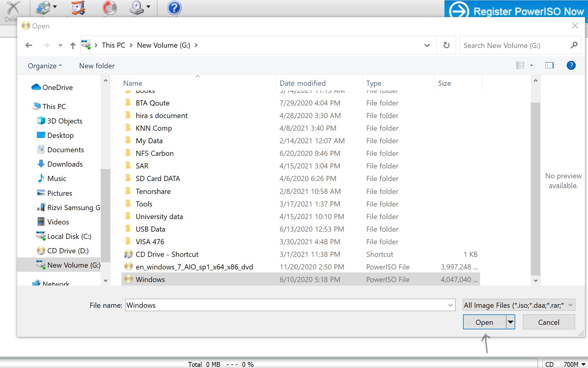The height and width of the screenshot is (368, 588).
Task: Open recent locations dropdown arrow
Action: [x=60, y=45]
